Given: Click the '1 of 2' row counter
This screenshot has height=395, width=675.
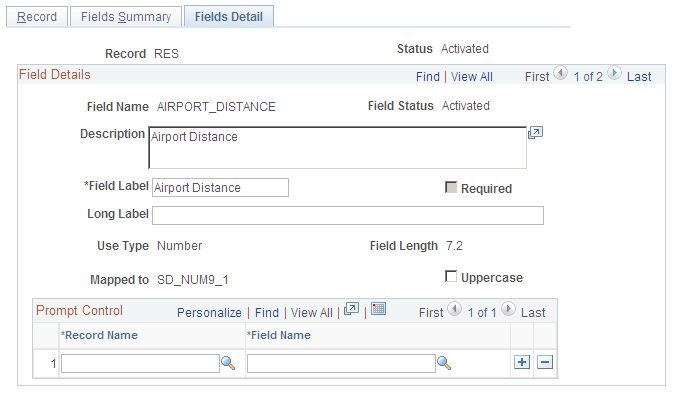Looking at the screenshot, I should (x=588, y=77).
